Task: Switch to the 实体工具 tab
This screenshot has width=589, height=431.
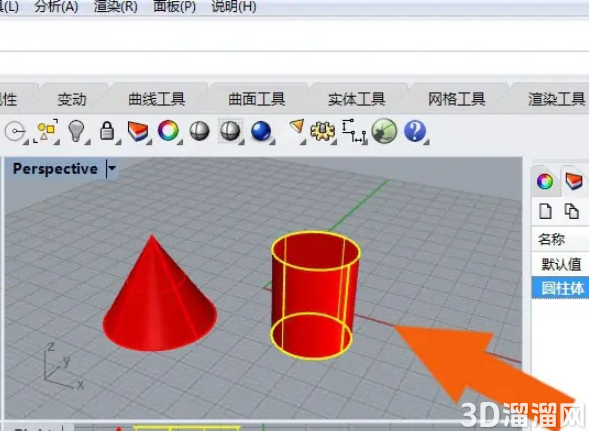Action: [x=356, y=99]
